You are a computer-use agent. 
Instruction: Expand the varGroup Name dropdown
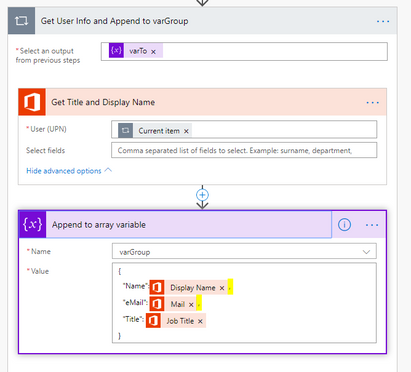pos(366,252)
